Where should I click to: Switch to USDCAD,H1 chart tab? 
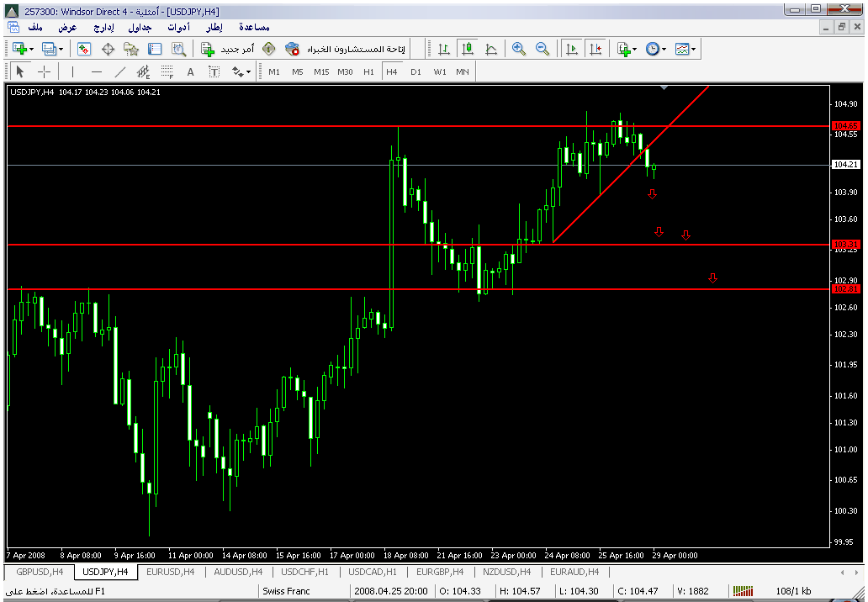(x=373, y=572)
